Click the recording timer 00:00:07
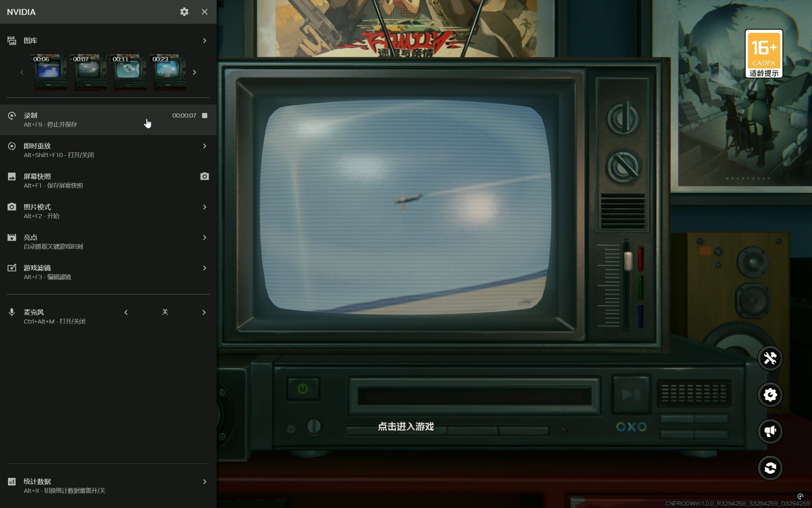Image resolution: width=812 pixels, height=508 pixels. click(184, 115)
